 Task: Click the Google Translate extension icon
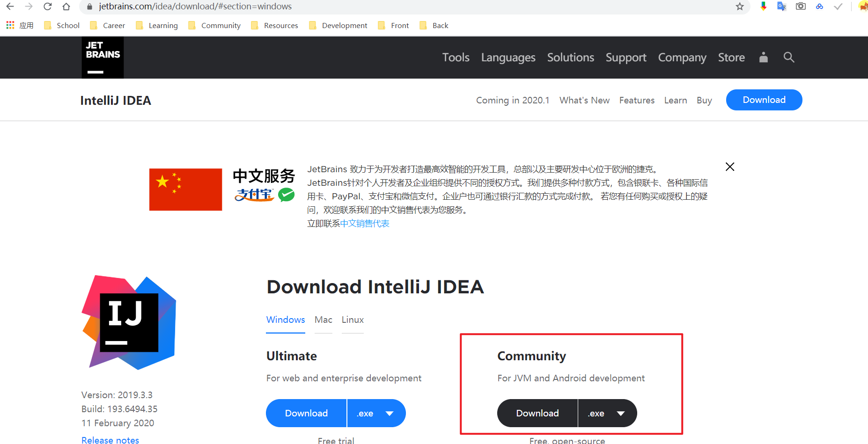click(x=781, y=7)
